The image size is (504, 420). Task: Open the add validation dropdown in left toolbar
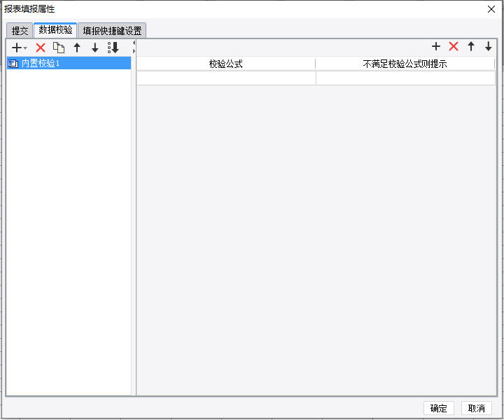19,48
